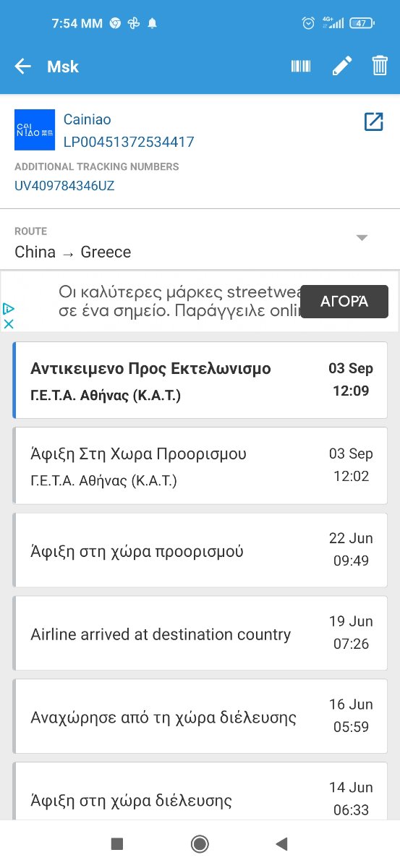The width and height of the screenshot is (400, 868).
Task: Edit parcel with the pencil icon
Action: click(341, 67)
